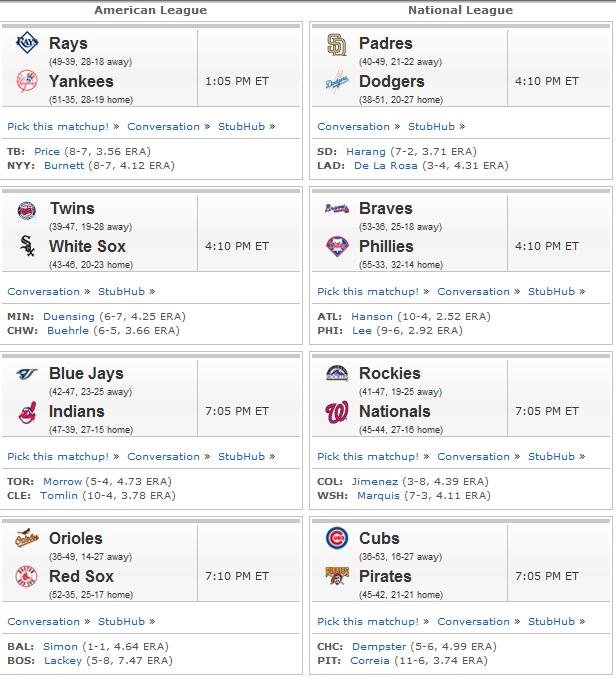The height and width of the screenshot is (678, 616).
Task: Click the Pirates team logo
Action: point(337,576)
